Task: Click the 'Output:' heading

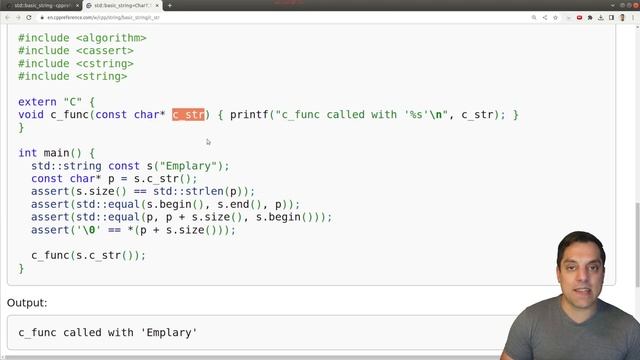Action: click(x=27, y=303)
